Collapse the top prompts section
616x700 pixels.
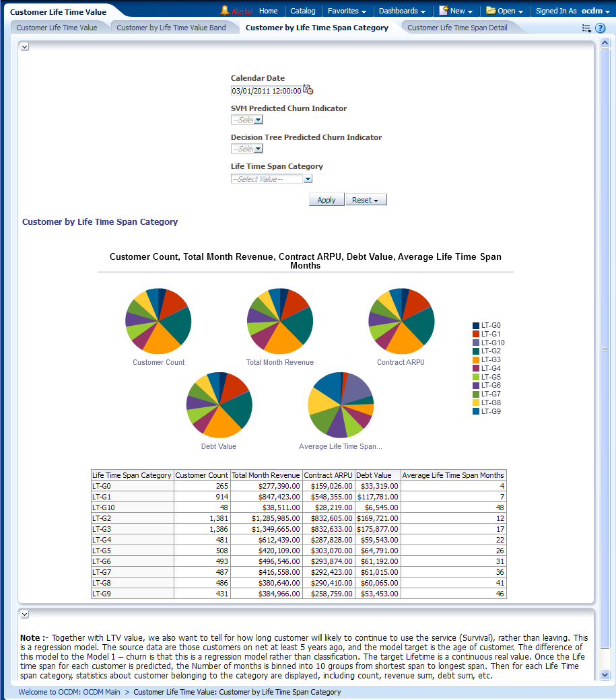pyautogui.click(x=25, y=46)
